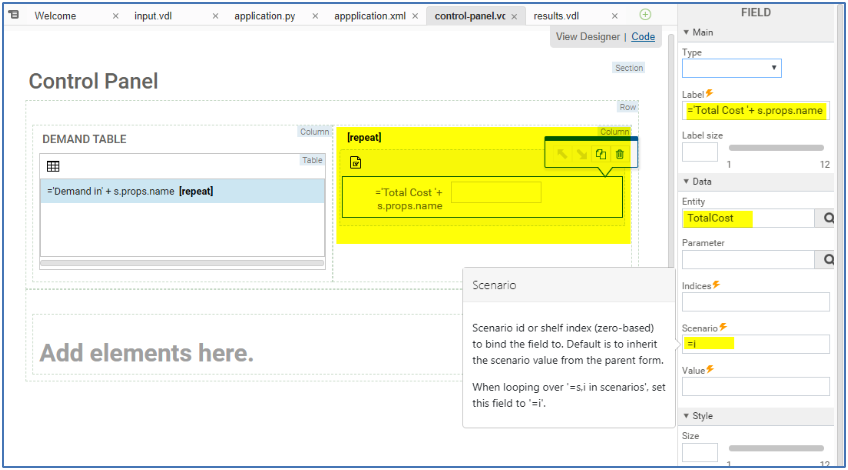Click the Indices input field
This screenshot has height=470, width=848.
click(x=756, y=302)
